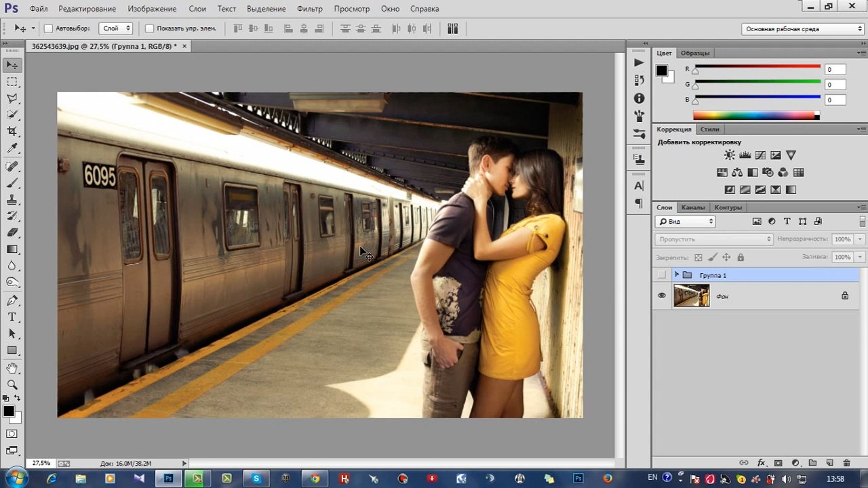The image size is (868, 488).
Task: Click the G value input field
Action: 835,85
